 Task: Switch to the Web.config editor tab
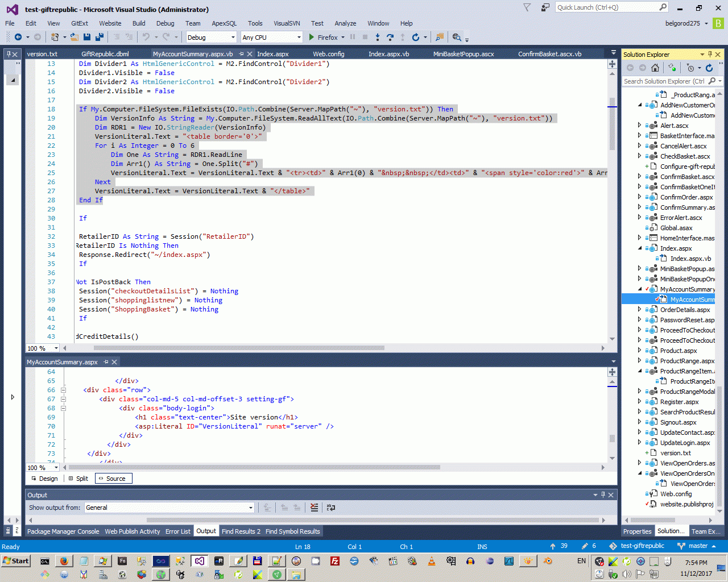coord(328,54)
